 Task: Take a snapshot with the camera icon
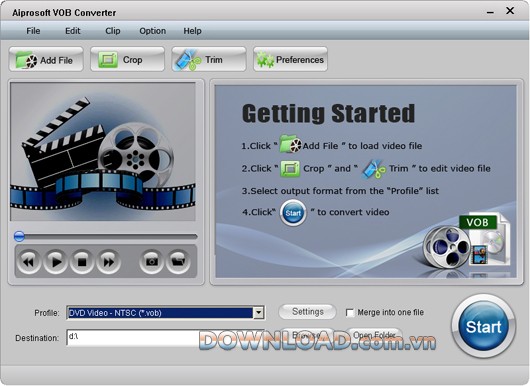[151, 261]
